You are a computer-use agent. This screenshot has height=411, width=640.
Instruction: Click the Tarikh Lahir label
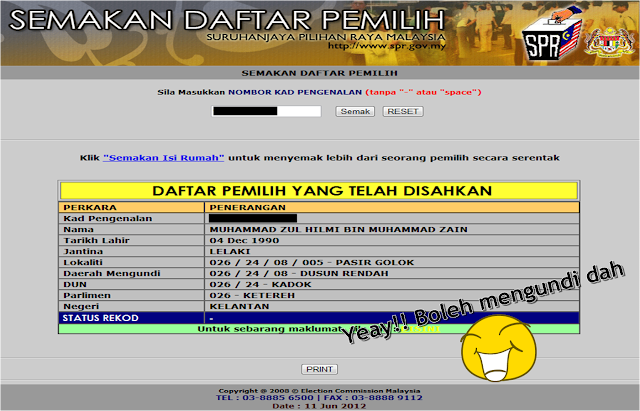(x=96, y=240)
